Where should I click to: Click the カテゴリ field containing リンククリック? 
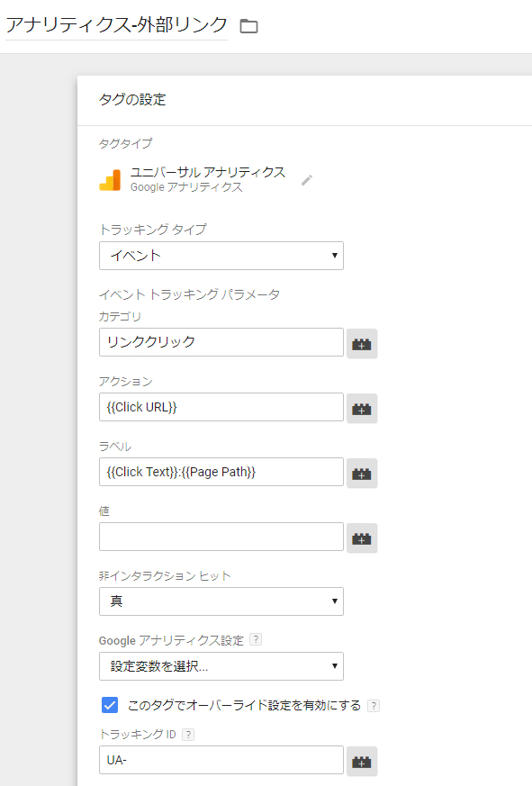pos(221,342)
